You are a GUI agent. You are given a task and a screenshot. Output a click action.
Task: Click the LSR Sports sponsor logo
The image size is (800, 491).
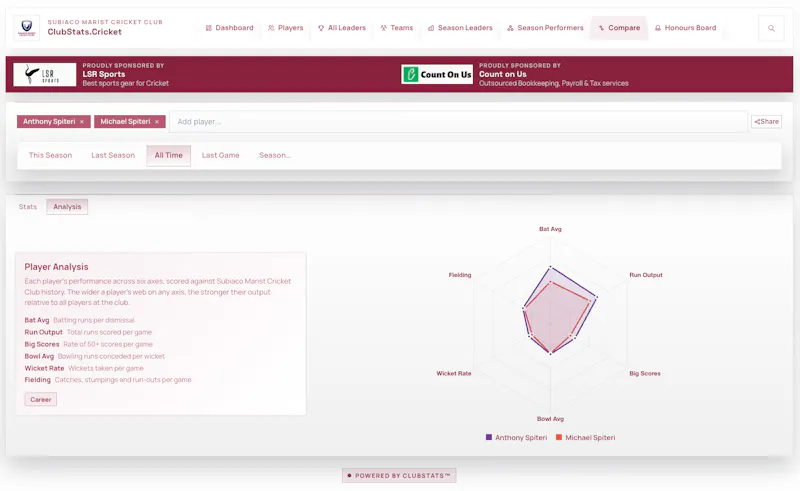pos(44,74)
